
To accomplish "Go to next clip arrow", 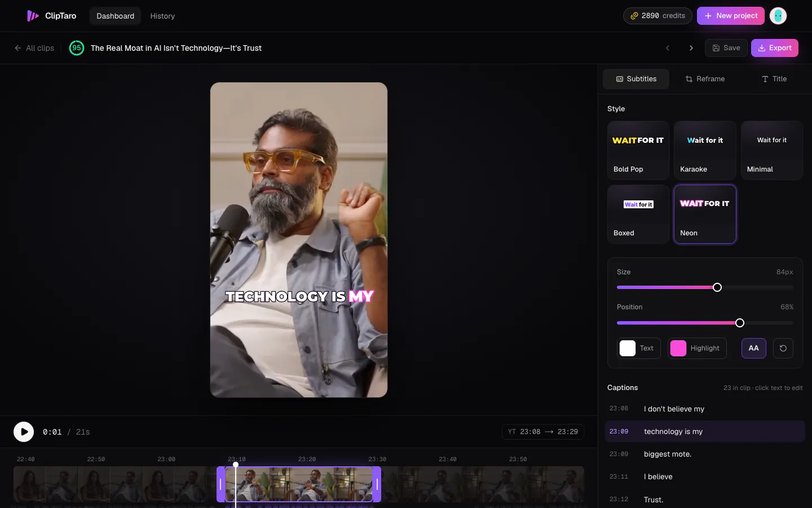I will coord(691,48).
